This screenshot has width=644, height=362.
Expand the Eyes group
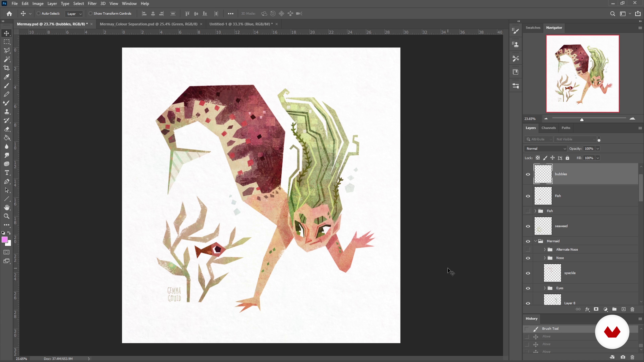point(545,288)
